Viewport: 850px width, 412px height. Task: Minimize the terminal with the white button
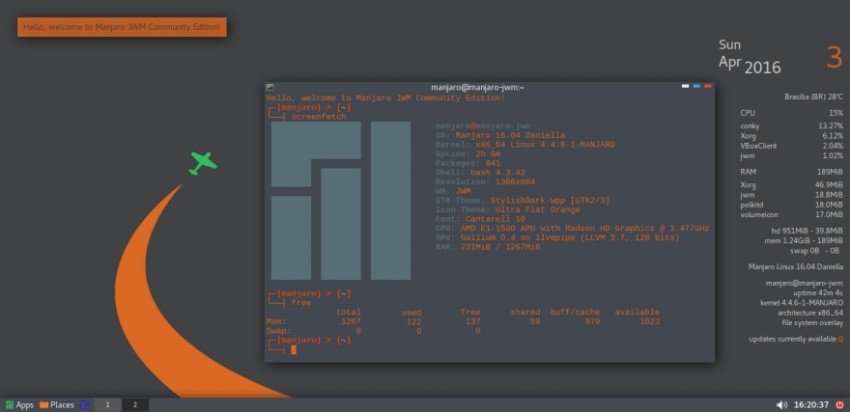(686, 86)
